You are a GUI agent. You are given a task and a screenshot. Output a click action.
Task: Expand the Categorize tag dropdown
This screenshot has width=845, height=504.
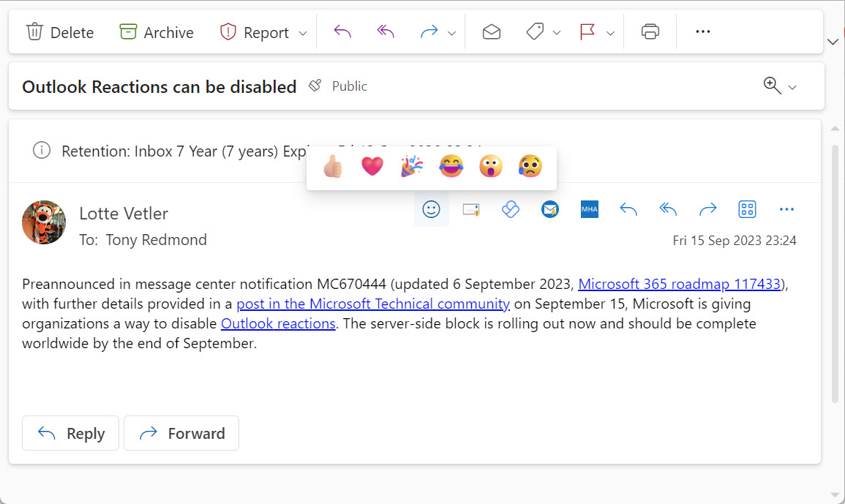click(x=557, y=34)
